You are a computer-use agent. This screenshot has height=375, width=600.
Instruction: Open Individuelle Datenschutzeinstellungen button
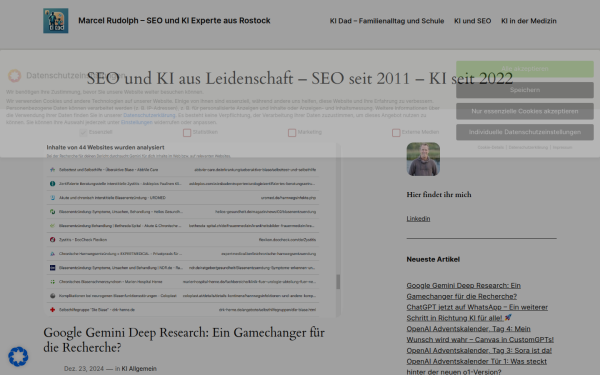(x=525, y=132)
